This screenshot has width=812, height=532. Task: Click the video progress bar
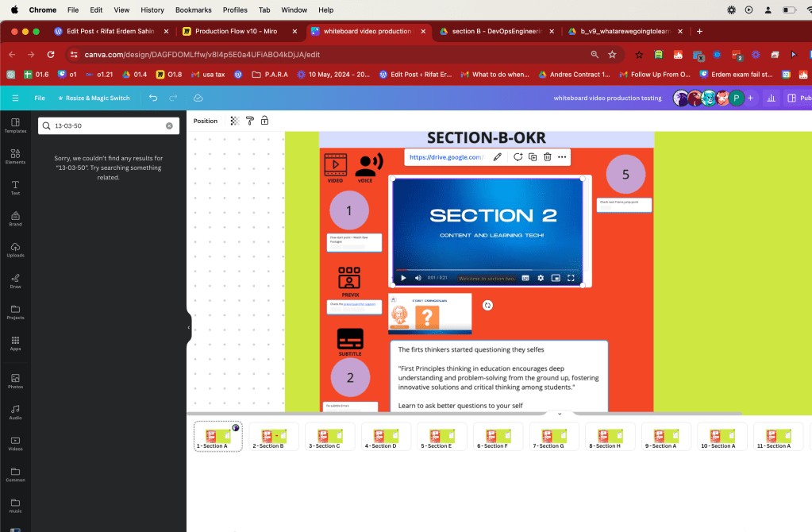487,270
